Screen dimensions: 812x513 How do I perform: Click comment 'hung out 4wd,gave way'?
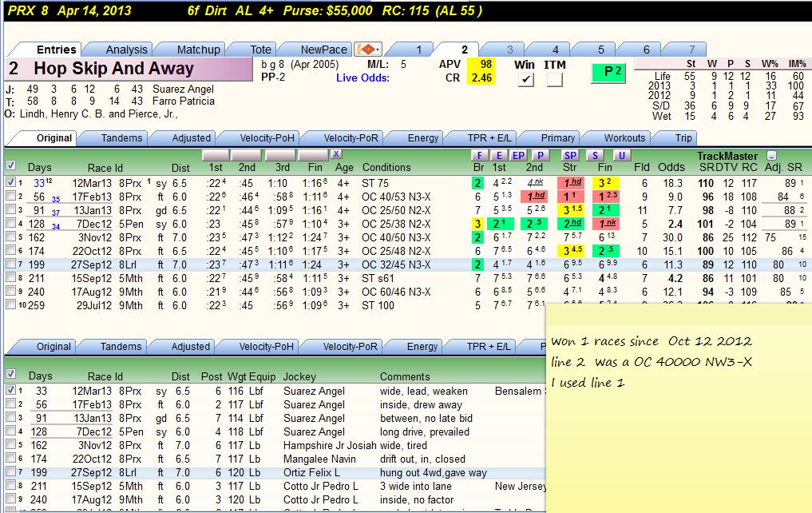[x=434, y=472]
